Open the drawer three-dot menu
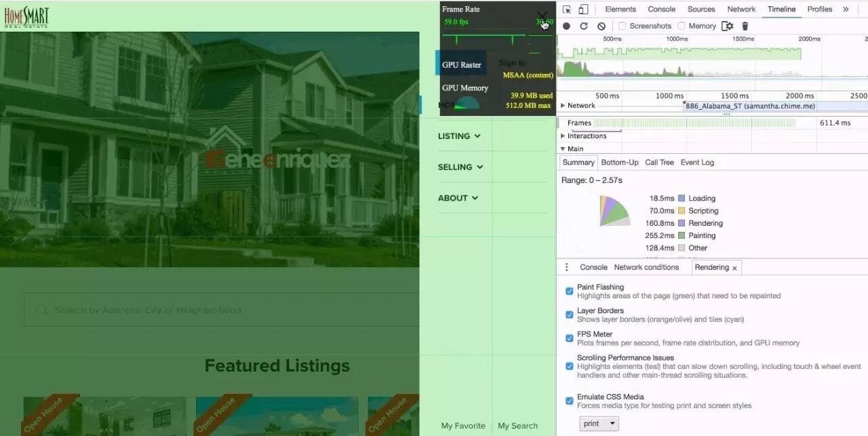Screen dimensions: 868x436 coord(567,267)
